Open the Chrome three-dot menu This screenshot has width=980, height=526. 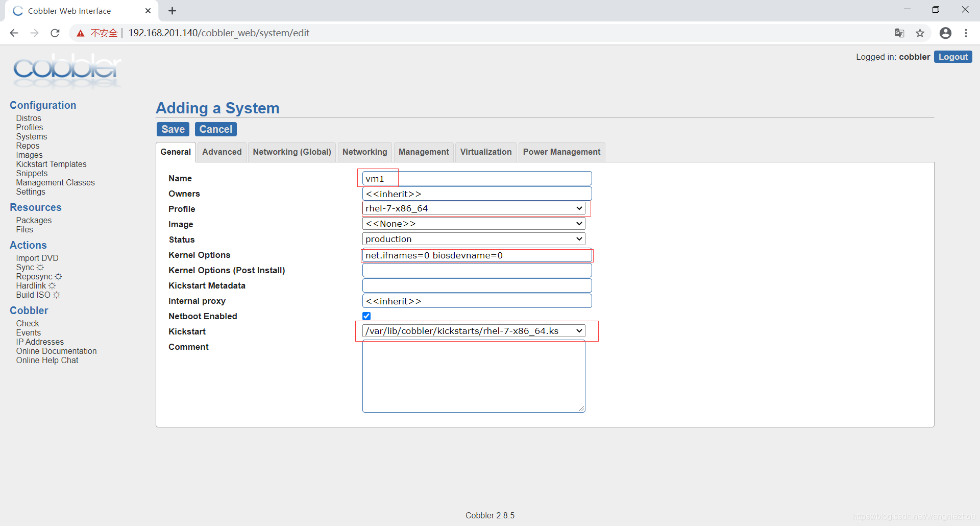pyautogui.click(x=966, y=33)
